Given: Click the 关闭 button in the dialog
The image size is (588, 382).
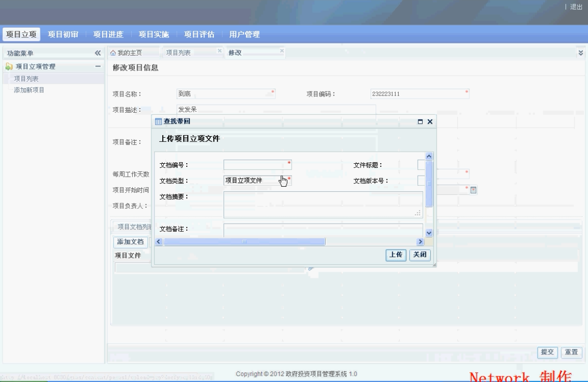Looking at the screenshot, I should tap(420, 255).
